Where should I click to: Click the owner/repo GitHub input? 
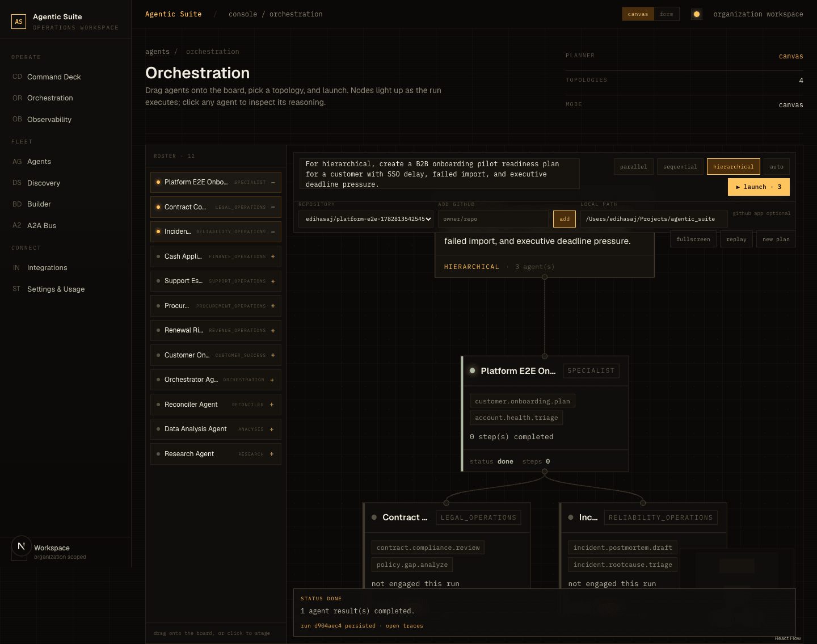point(494,219)
